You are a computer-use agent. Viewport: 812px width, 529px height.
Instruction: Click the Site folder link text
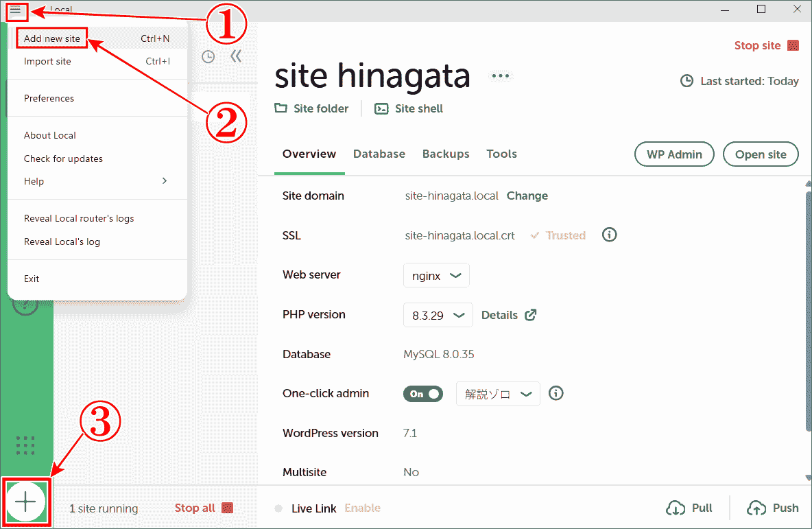(x=321, y=108)
